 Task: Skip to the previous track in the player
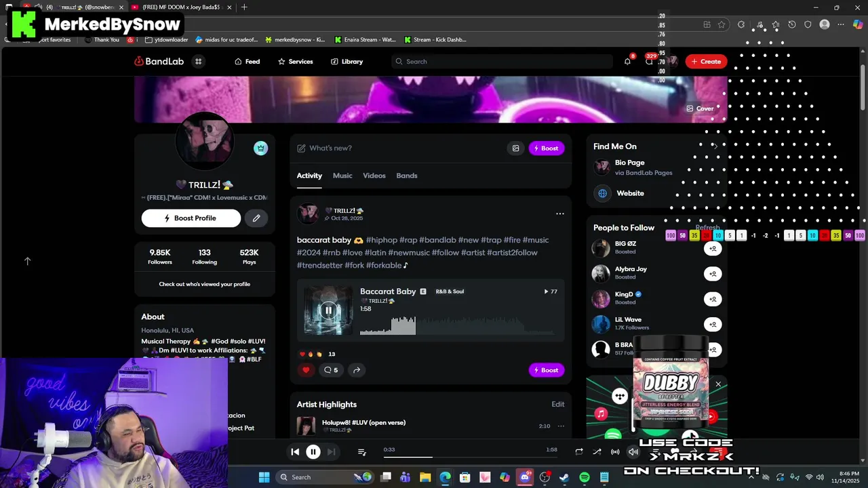[x=295, y=451]
